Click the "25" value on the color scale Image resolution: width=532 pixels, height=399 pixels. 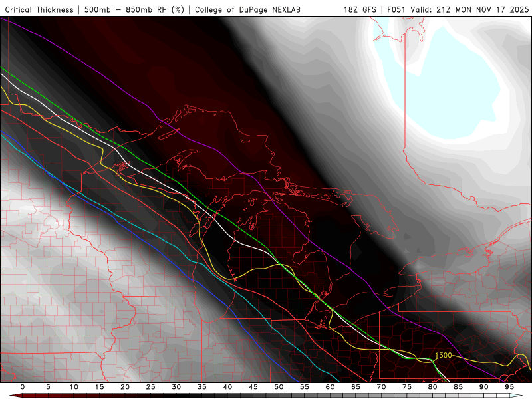(x=151, y=387)
